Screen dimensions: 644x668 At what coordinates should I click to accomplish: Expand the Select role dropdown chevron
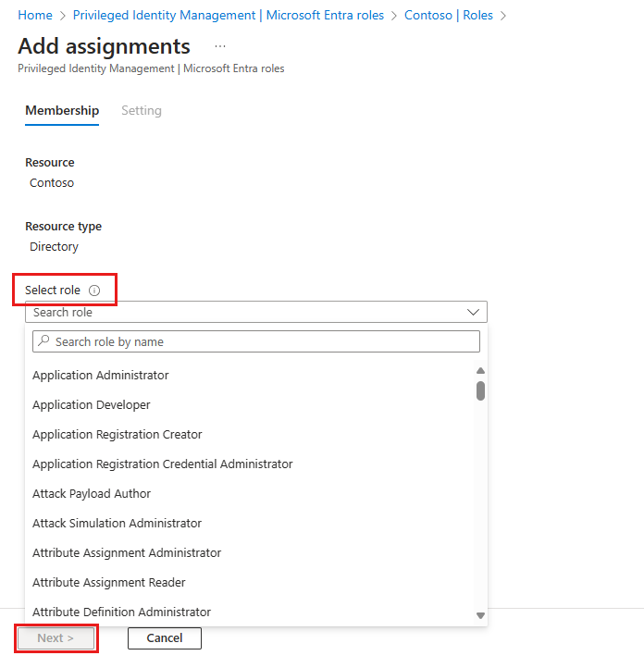[475, 313]
